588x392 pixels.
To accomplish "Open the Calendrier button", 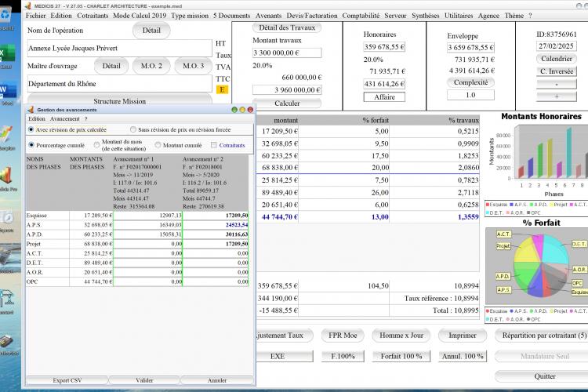I will [557, 59].
